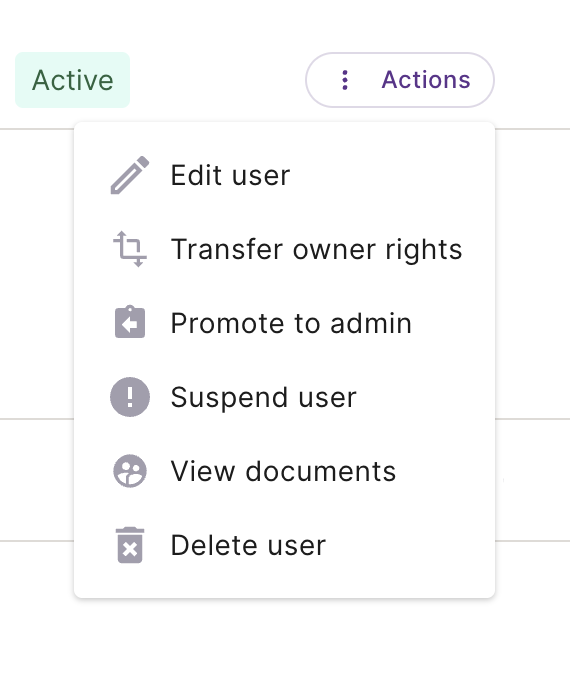Image resolution: width=570 pixels, height=674 pixels.
Task: Collapse the Actions dropdown button
Action: coord(400,80)
